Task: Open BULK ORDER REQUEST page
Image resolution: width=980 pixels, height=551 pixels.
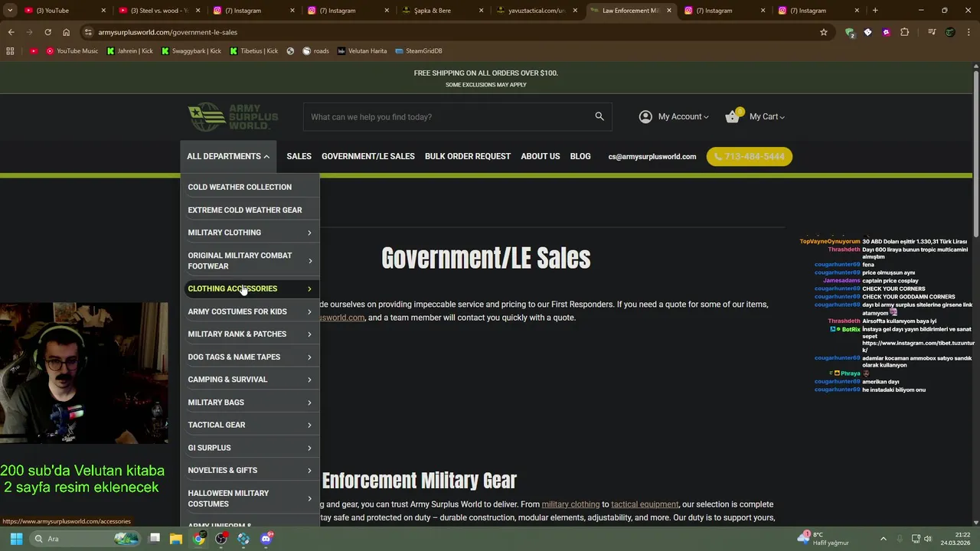Action: pyautogui.click(x=467, y=156)
